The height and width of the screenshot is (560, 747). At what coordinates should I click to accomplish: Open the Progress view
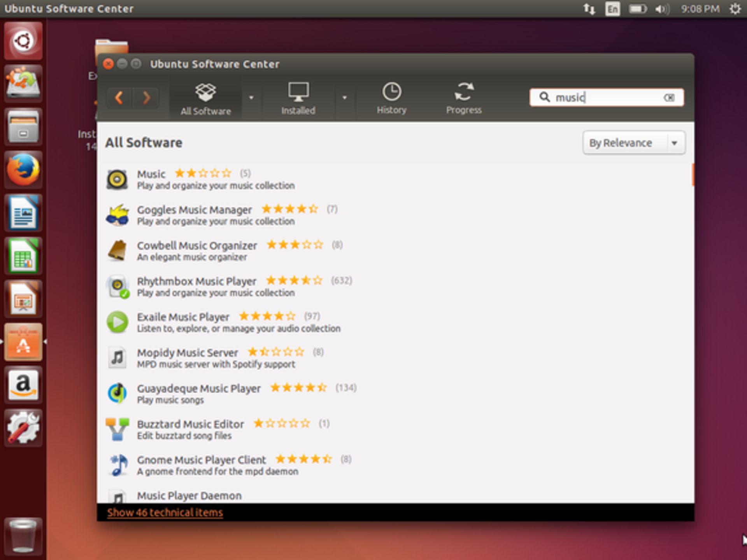click(464, 99)
